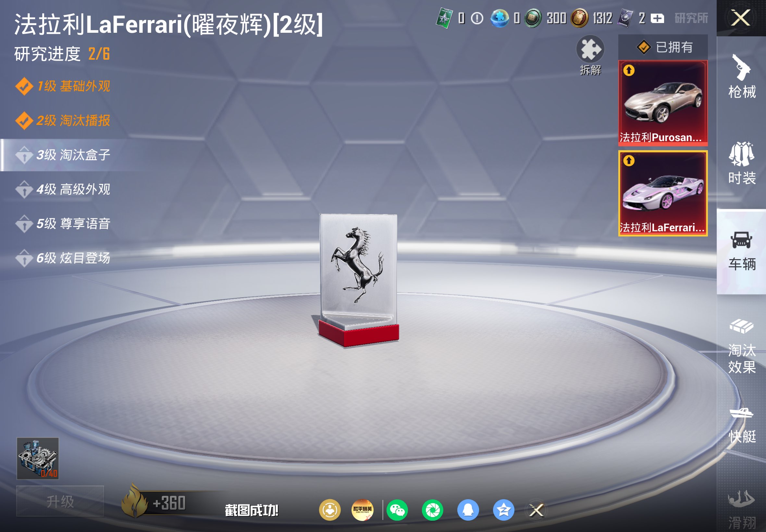Screen dimensions: 766x532
Task: Dismiss the screenshot share bar X
Action: pyautogui.click(x=537, y=510)
